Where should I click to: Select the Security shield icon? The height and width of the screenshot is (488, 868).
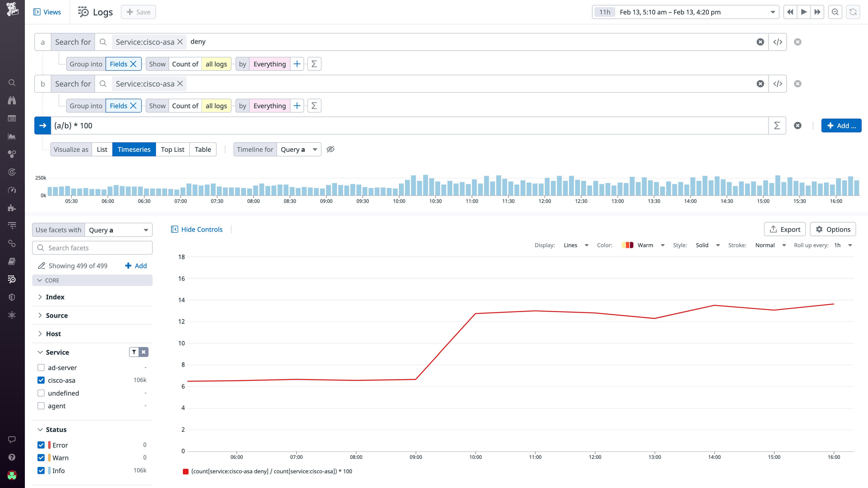pos(12,297)
